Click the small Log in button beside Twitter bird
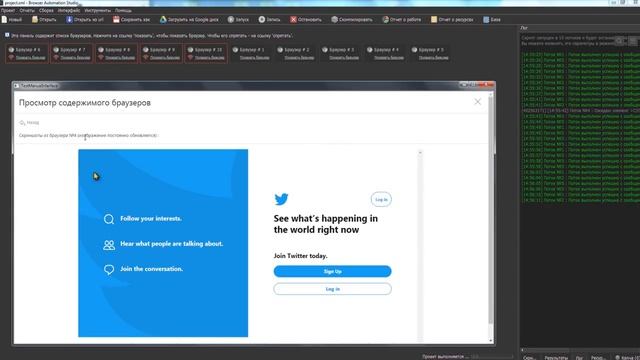 tap(381, 200)
